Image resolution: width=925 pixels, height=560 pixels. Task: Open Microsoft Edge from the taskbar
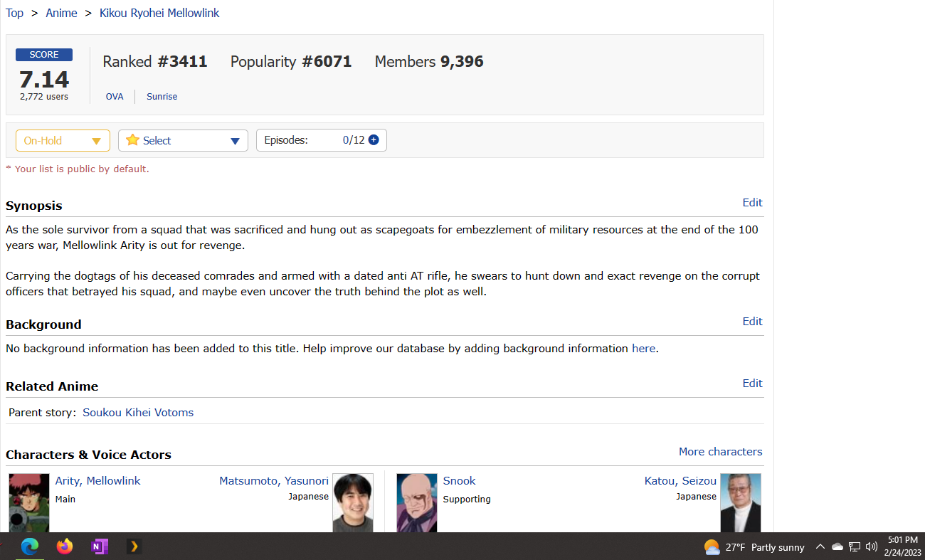tap(29, 546)
